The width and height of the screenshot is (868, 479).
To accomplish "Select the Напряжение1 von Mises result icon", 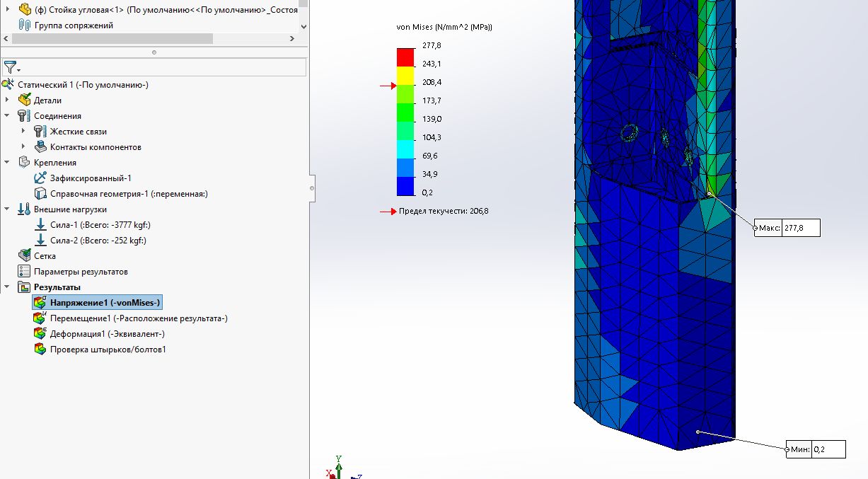I will click(x=40, y=303).
